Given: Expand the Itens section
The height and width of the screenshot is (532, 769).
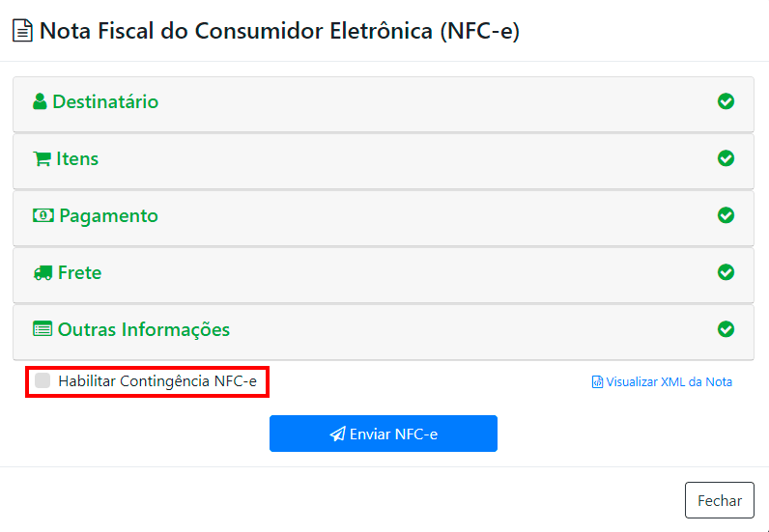Looking at the screenshot, I should pos(77,159).
